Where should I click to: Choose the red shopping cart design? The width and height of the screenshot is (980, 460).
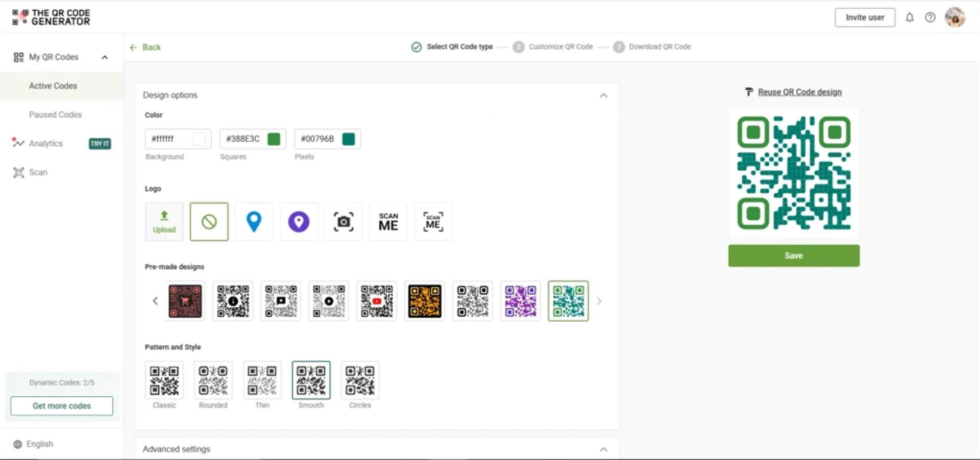tap(185, 301)
